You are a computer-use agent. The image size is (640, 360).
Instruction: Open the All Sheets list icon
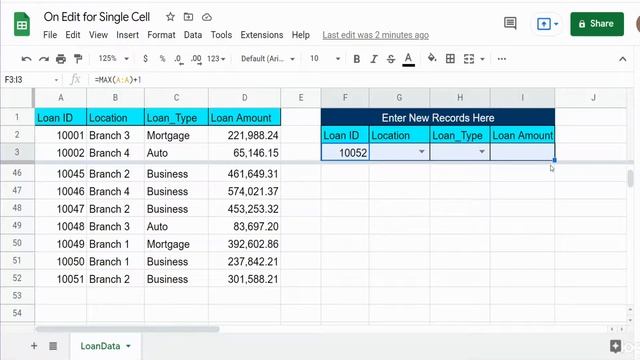point(53,346)
